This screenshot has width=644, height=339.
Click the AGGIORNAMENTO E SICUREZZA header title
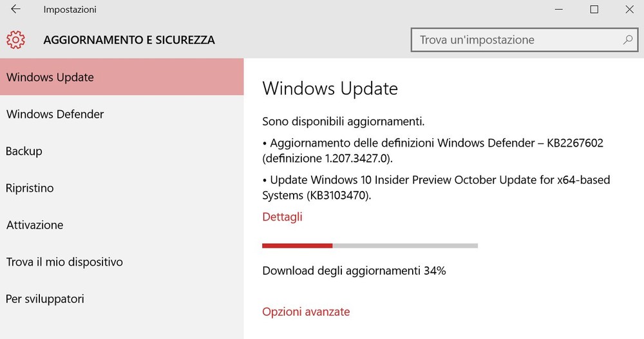(x=129, y=40)
